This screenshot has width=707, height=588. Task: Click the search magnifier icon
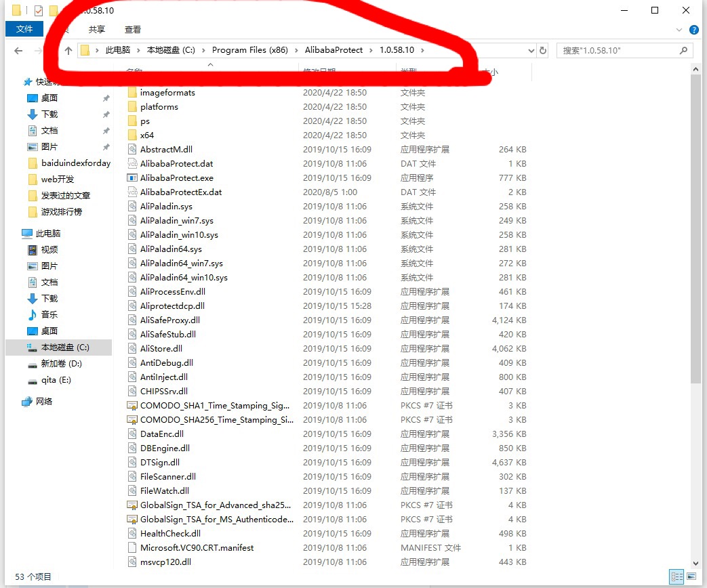[x=683, y=50]
